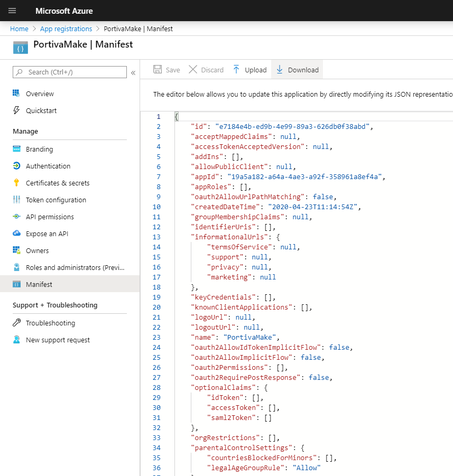Open the hamburger portal menu
Image resolution: width=453 pixels, height=476 pixels.
[x=12, y=11]
